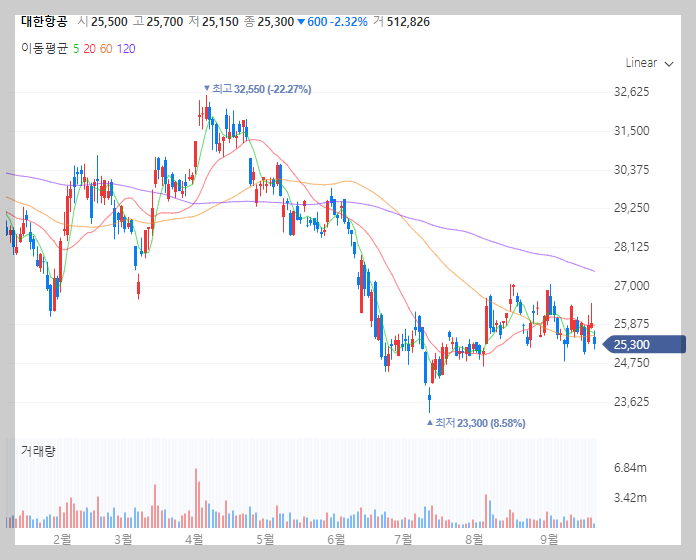Click the current price tag 25,300
This screenshot has width=696, height=560.
(645, 344)
